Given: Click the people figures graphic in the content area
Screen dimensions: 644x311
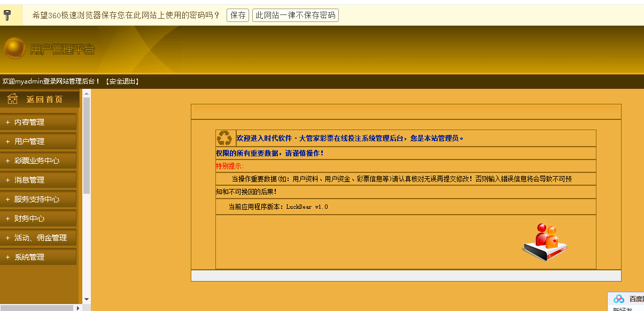Looking at the screenshot, I should pos(545,241).
